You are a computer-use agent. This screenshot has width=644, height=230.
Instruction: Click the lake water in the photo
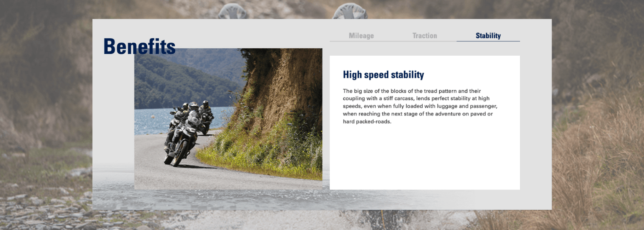pos(152,121)
